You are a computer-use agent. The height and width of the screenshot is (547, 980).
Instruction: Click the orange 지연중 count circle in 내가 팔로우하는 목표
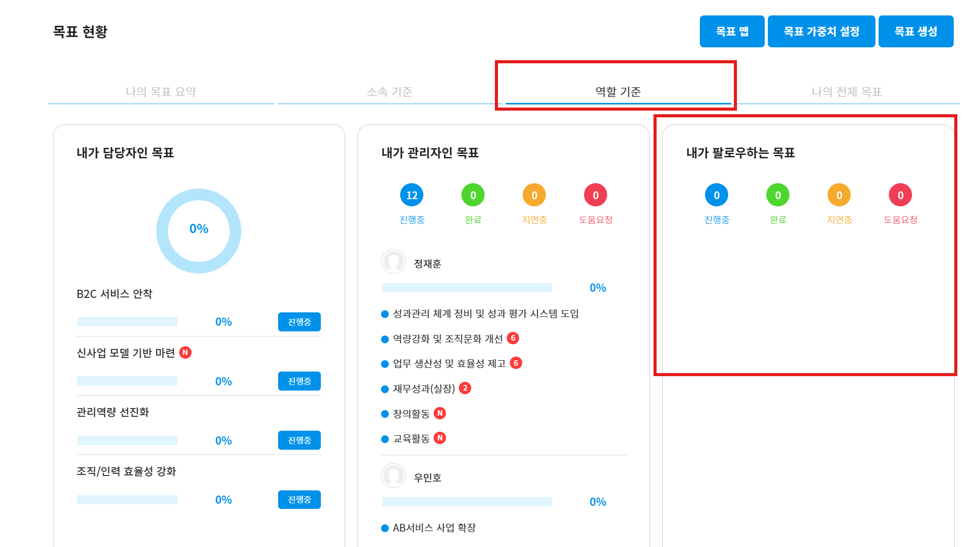click(839, 195)
